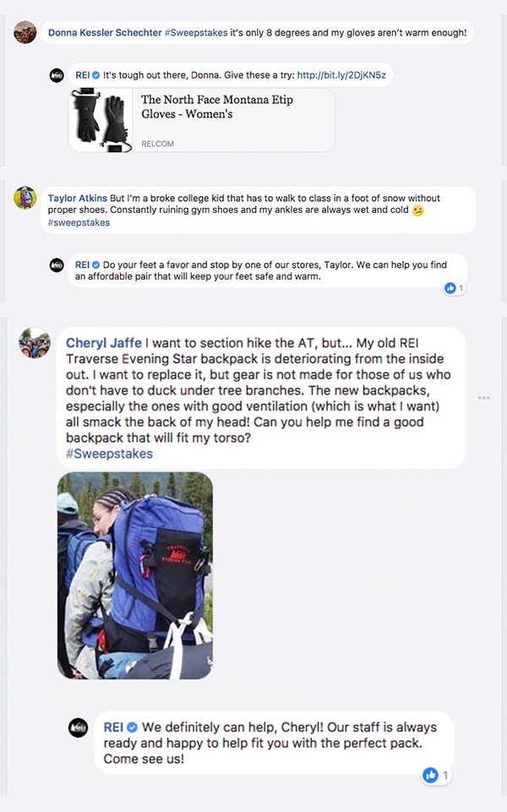Screen dimensions: 507x812
Task: Open Cheryl Jaffe's profile avatar
Action: [x=35, y=343]
